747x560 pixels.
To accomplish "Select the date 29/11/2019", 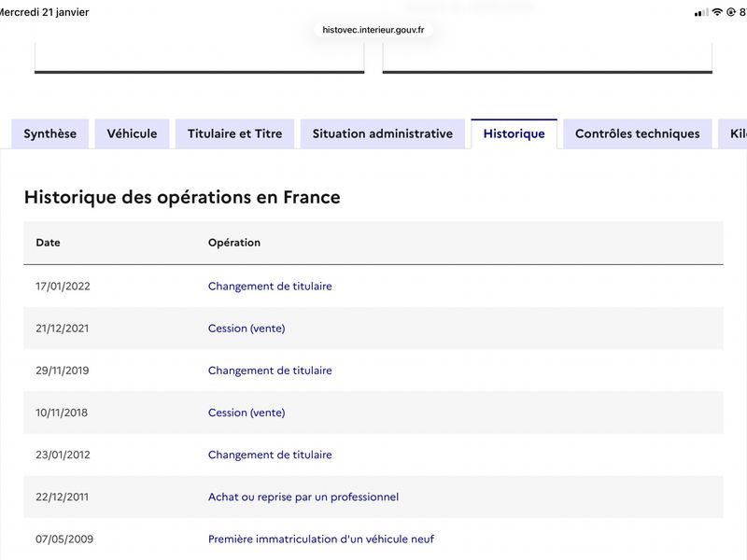I will tap(63, 371).
